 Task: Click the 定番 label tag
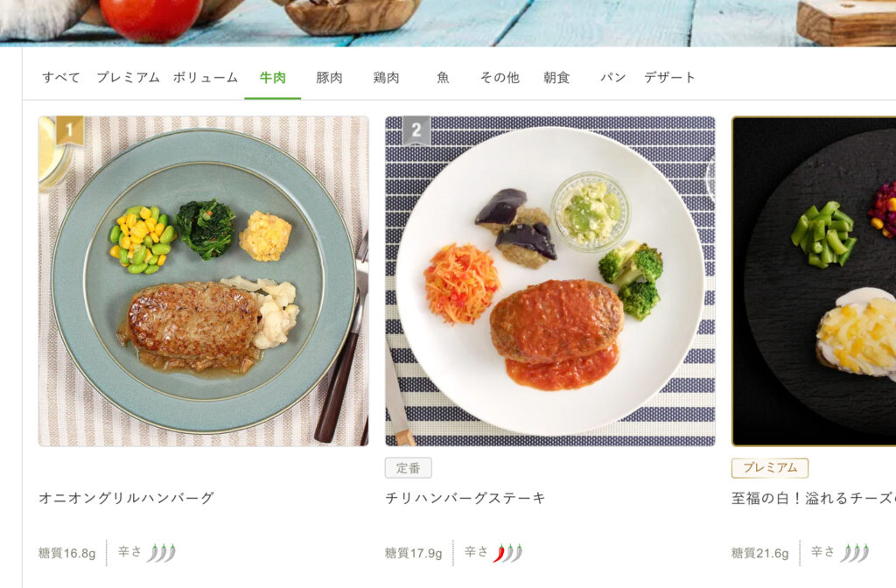click(408, 468)
